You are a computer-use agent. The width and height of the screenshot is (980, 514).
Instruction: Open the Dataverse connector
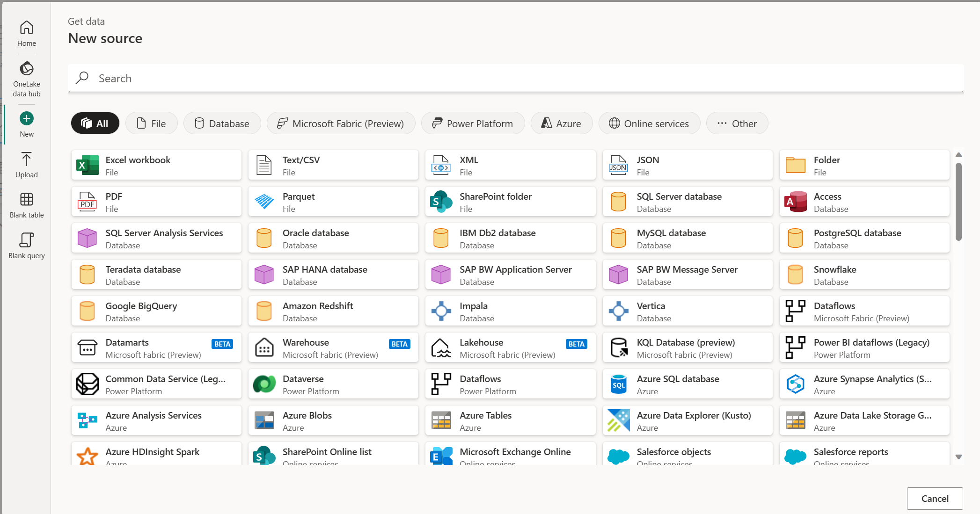[x=333, y=384]
